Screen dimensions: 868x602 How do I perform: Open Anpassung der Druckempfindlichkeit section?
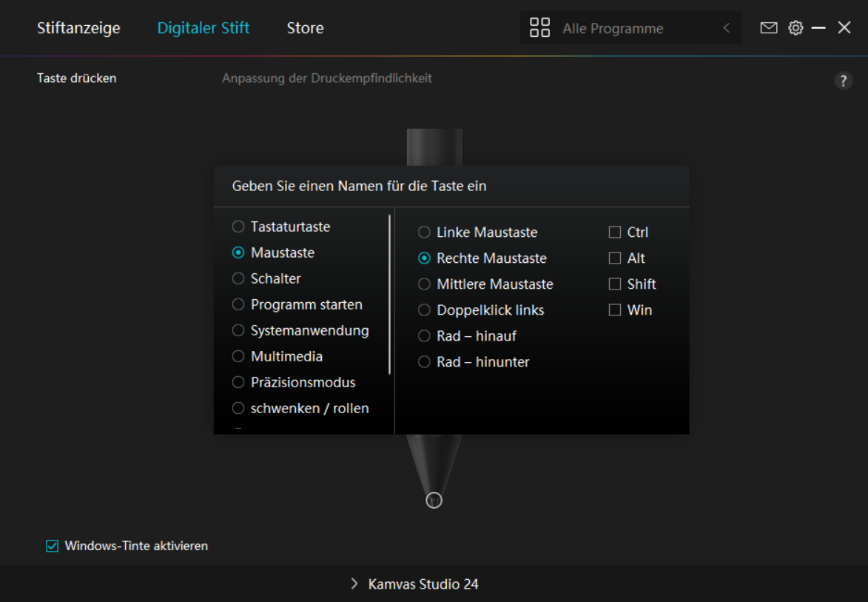(327, 78)
